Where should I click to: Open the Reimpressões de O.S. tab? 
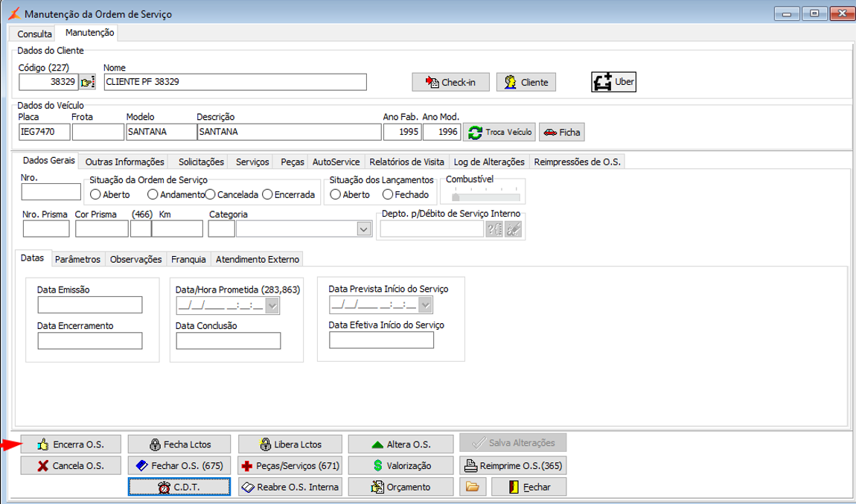tap(577, 162)
